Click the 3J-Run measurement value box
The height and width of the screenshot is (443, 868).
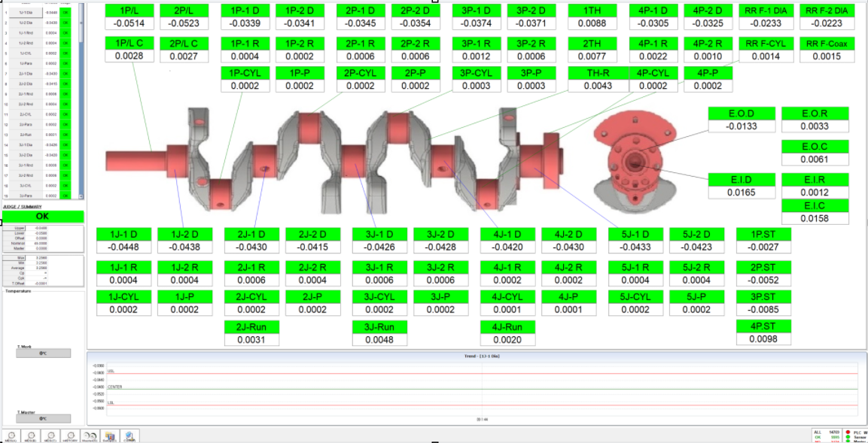(x=379, y=340)
